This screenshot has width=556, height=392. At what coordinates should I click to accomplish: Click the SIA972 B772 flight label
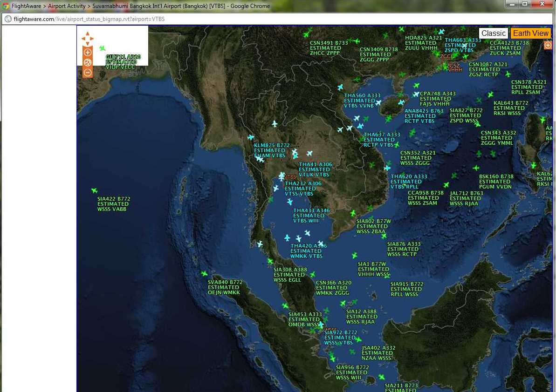340,338
